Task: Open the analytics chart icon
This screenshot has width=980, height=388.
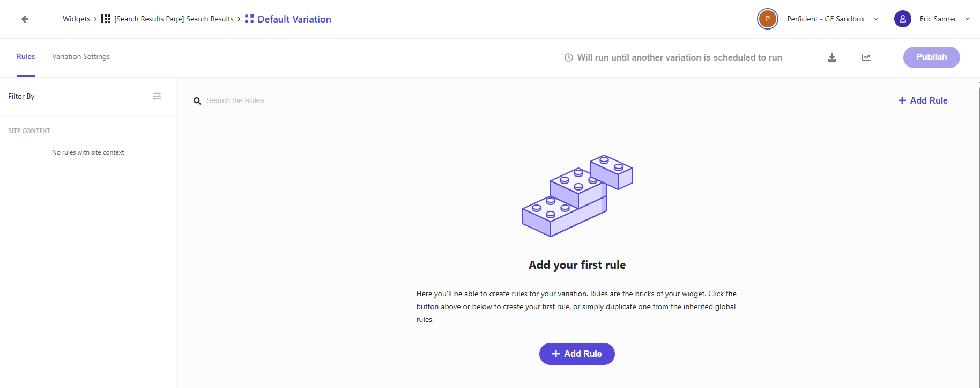Action: pyautogui.click(x=866, y=57)
